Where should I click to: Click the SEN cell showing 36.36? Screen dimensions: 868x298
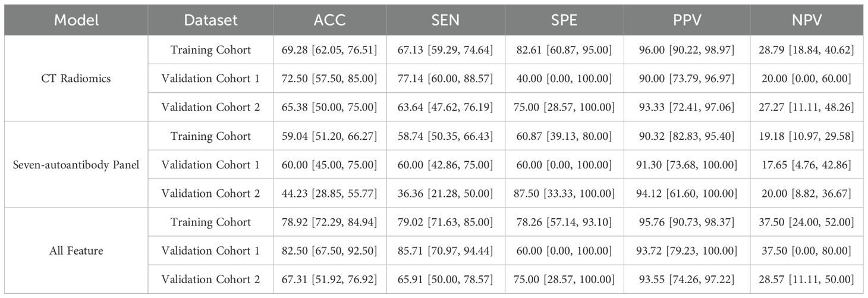coord(445,193)
